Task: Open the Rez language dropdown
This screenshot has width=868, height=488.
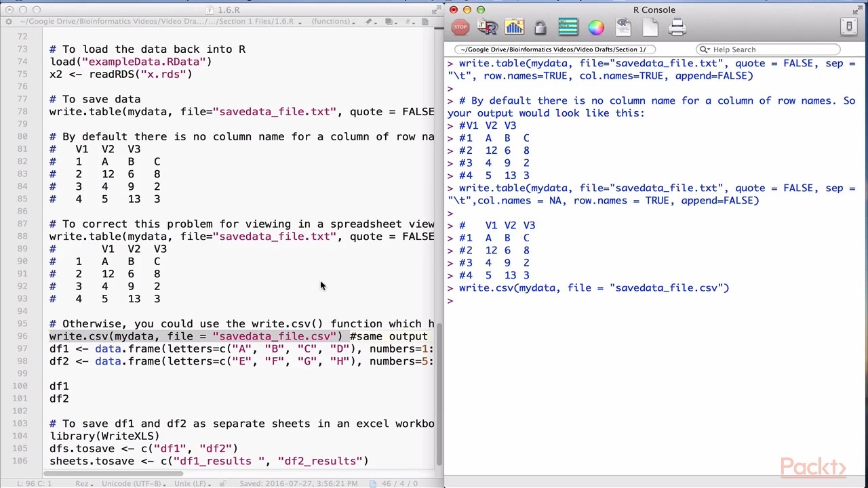Action: (85, 483)
